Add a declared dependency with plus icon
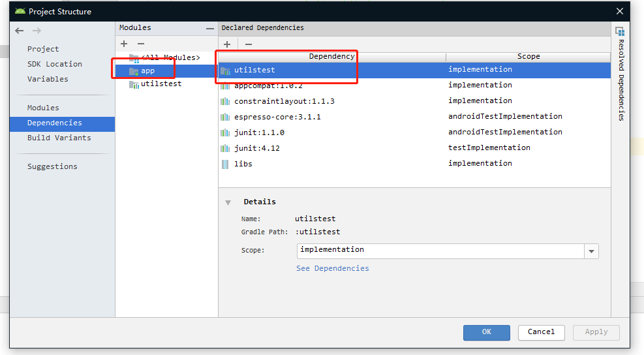This screenshot has width=644, height=355. click(227, 44)
